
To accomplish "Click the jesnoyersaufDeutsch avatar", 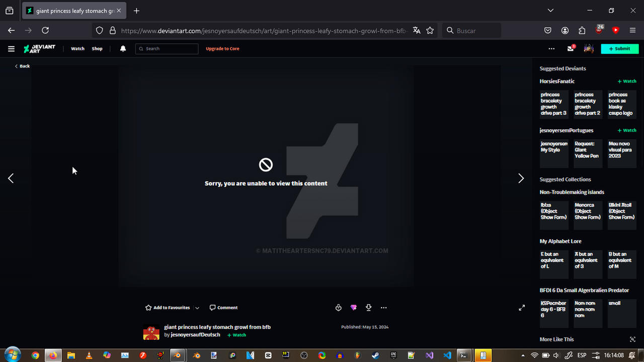I will [151, 332].
